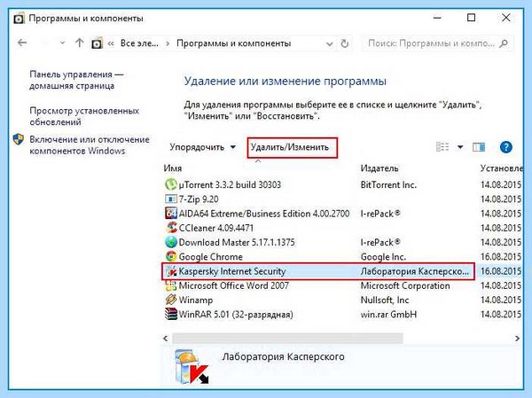Click publisher "Google Inc." cell
532x398 pixels.
click(383, 257)
